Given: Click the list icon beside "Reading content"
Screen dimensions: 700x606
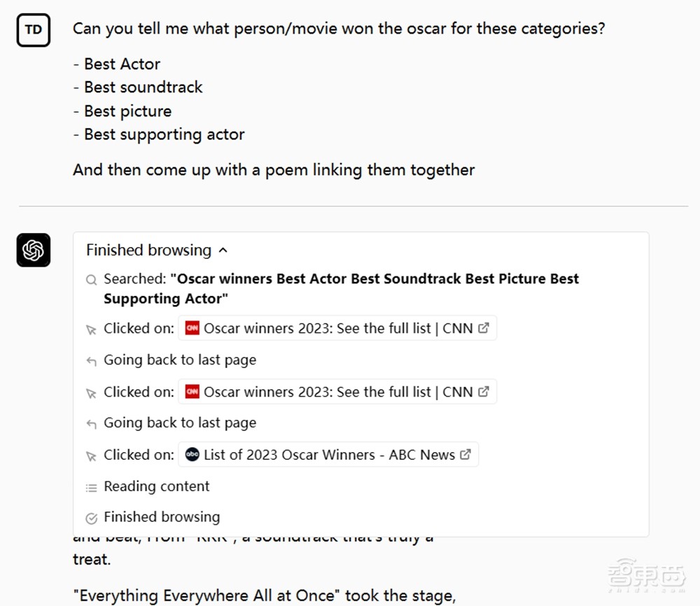Looking at the screenshot, I should point(91,488).
